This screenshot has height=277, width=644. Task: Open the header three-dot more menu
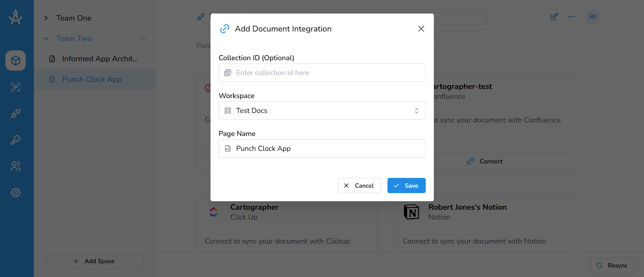[x=571, y=17]
